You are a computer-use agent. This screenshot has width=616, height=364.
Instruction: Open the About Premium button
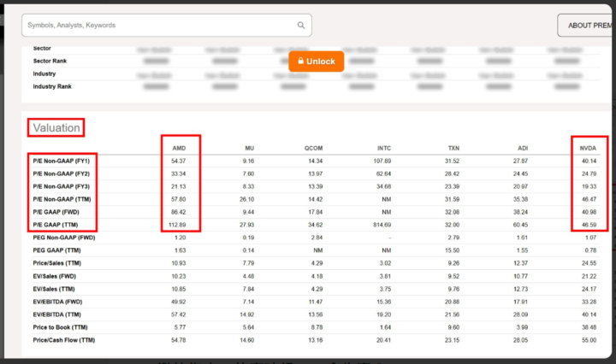[586, 26]
